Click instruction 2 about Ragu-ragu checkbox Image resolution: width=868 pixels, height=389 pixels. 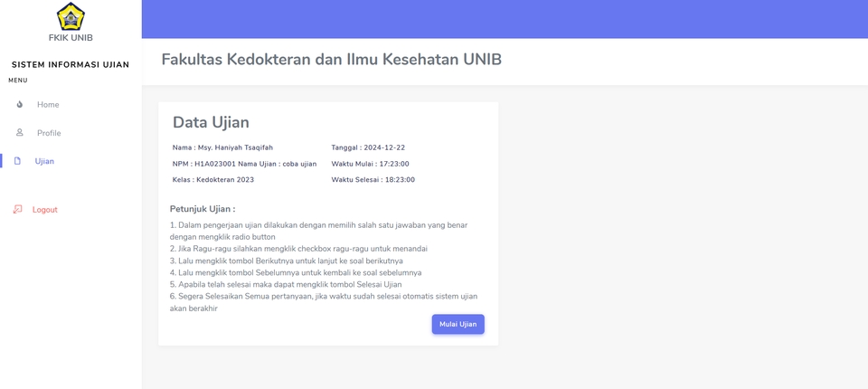tap(298, 249)
